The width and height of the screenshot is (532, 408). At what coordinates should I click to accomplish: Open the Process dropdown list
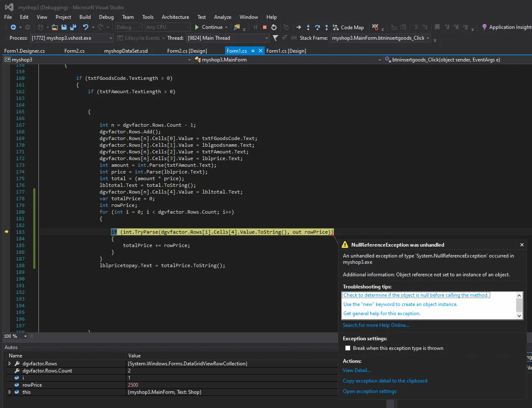111,38
